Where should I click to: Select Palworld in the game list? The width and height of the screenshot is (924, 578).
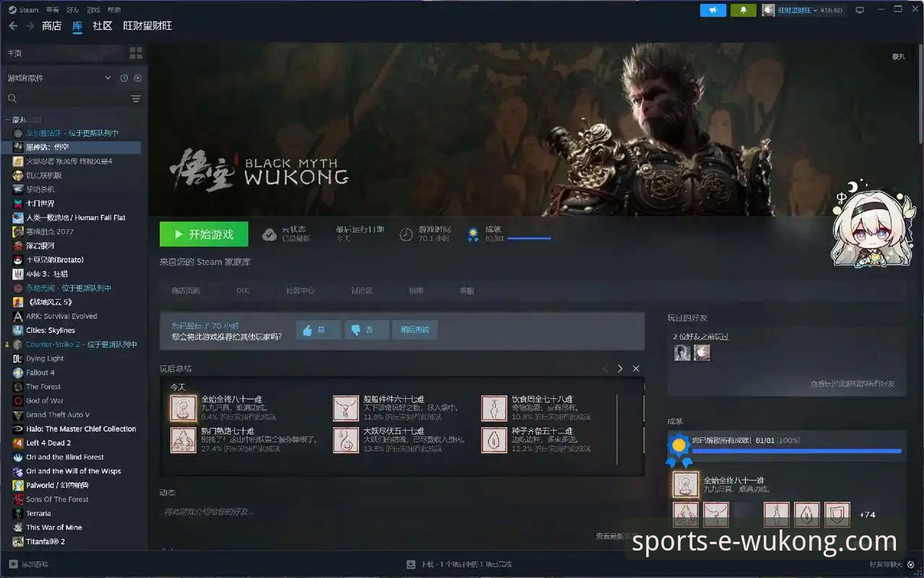click(x=57, y=486)
